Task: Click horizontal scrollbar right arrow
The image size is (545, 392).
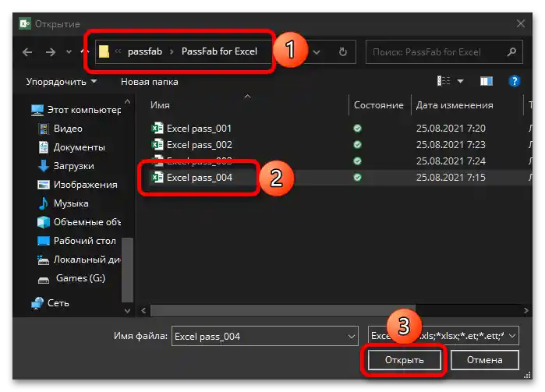Action: 526,310
